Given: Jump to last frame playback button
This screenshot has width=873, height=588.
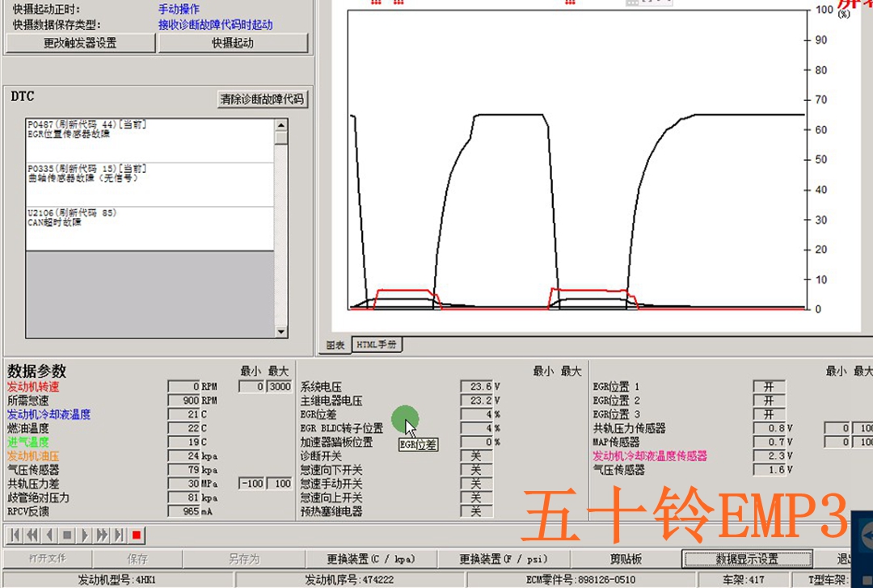Looking at the screenshot, I should pyautogui.click(x=119, y=535).
